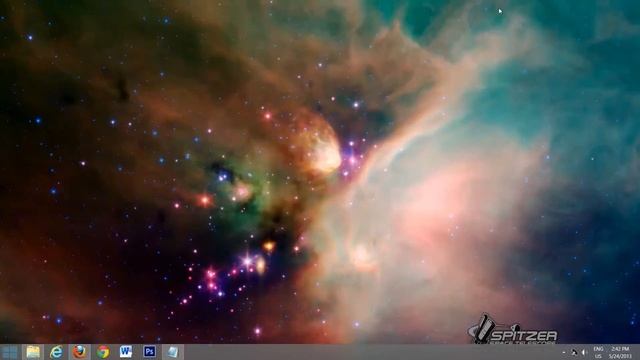Viewport: 640px width, 360px height.
Task: Show hidden system tray icons
Action: tap(564, 352)
